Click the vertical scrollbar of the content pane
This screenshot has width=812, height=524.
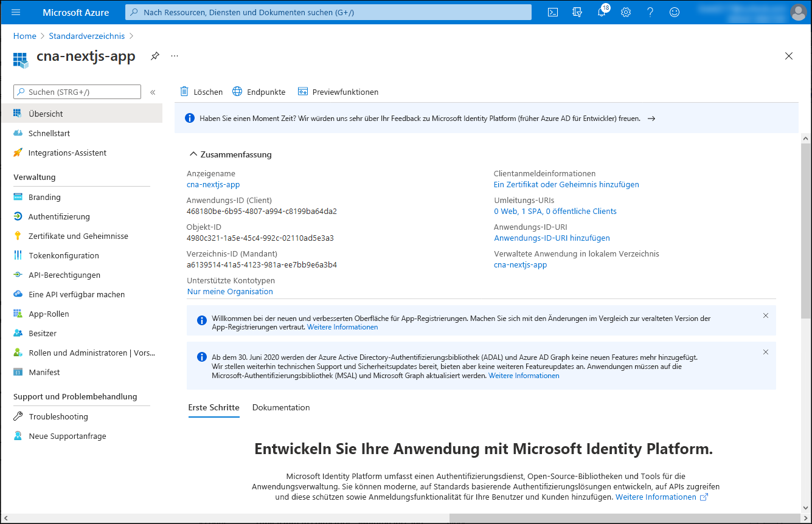pyautogui.click(x=805, y=231)
